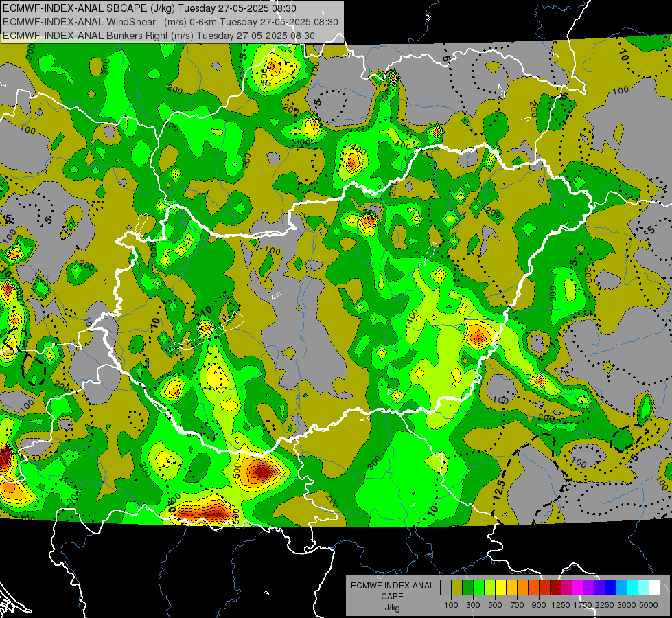This screenshot has height=618, width=672.
Task: Click the legend value 5000
Action: [x=649, y=605]
